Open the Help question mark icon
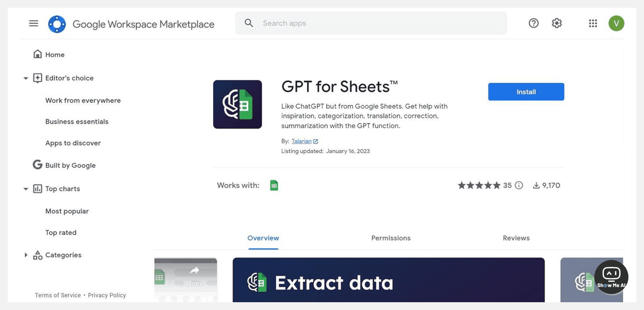Viewport: 644px width, 310px height. tap(534, 23)
